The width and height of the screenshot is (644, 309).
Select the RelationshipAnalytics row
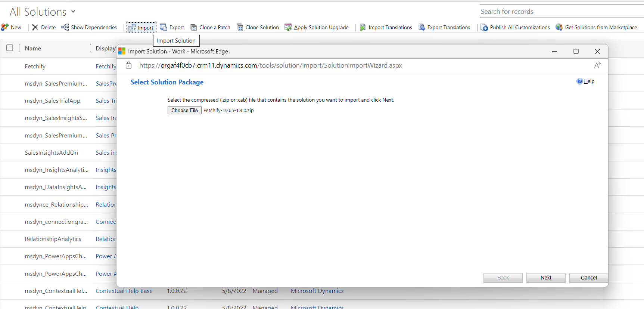click(53, 239)
